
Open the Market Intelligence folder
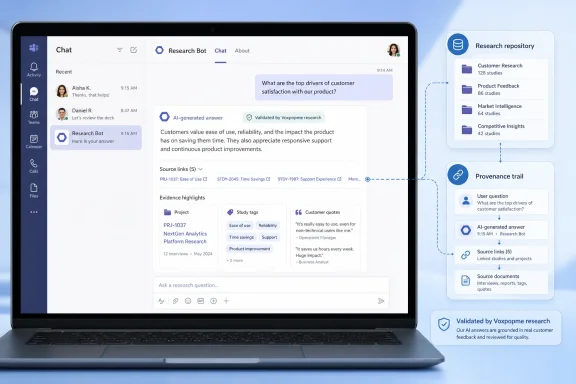[501, 110]
